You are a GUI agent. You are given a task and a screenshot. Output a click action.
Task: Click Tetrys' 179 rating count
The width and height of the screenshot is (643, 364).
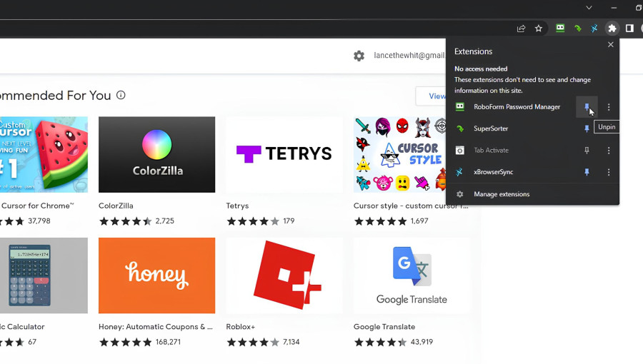tap(289, 221)
